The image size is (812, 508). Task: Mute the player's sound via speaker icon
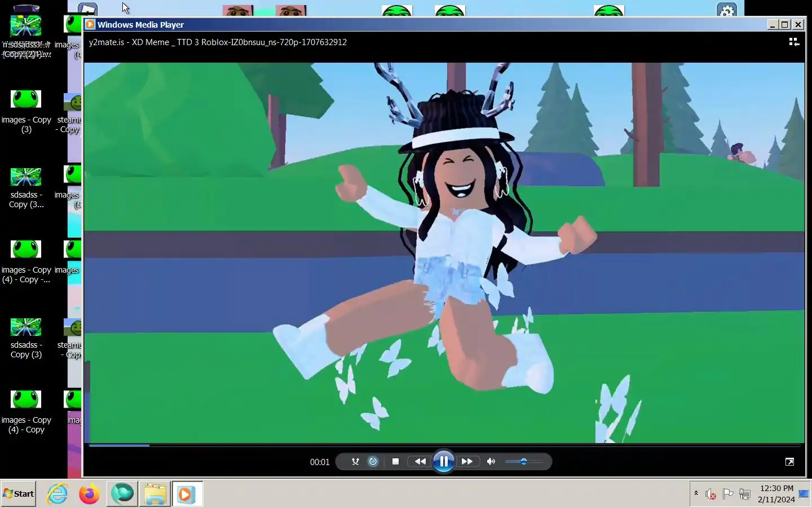(491, 462)
